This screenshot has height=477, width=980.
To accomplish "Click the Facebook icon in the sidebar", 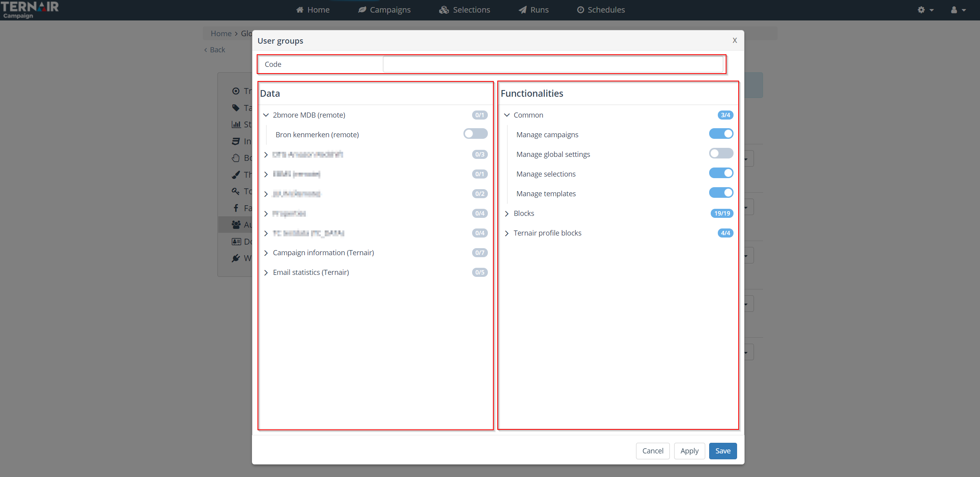I will 236,208.
